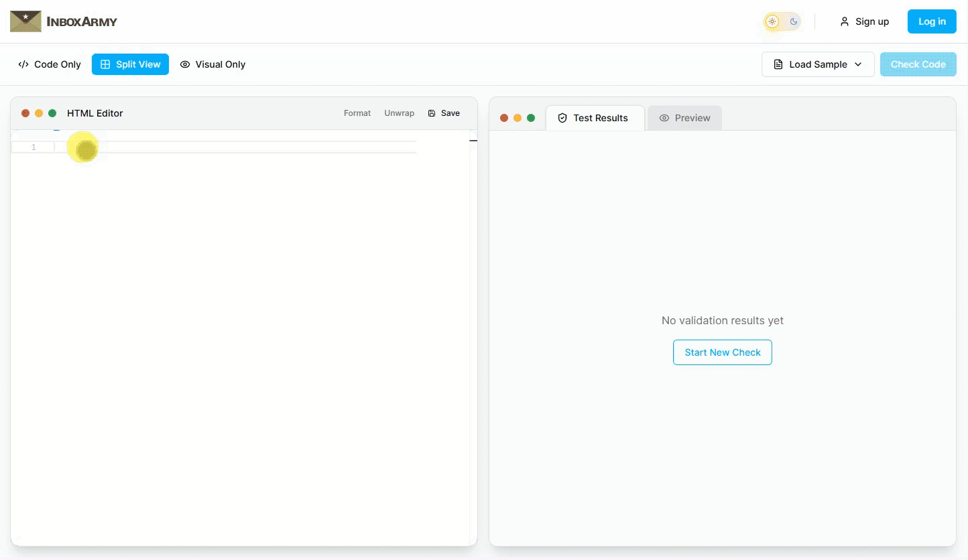Click the Start New Check button
968x560 pixels.
click(x=722, y=352)
